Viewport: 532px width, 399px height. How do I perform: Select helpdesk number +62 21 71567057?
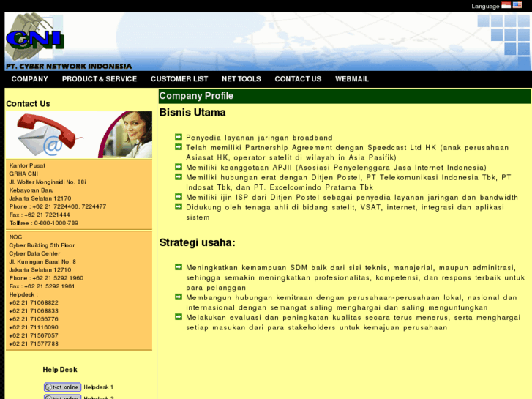(34, 335)
